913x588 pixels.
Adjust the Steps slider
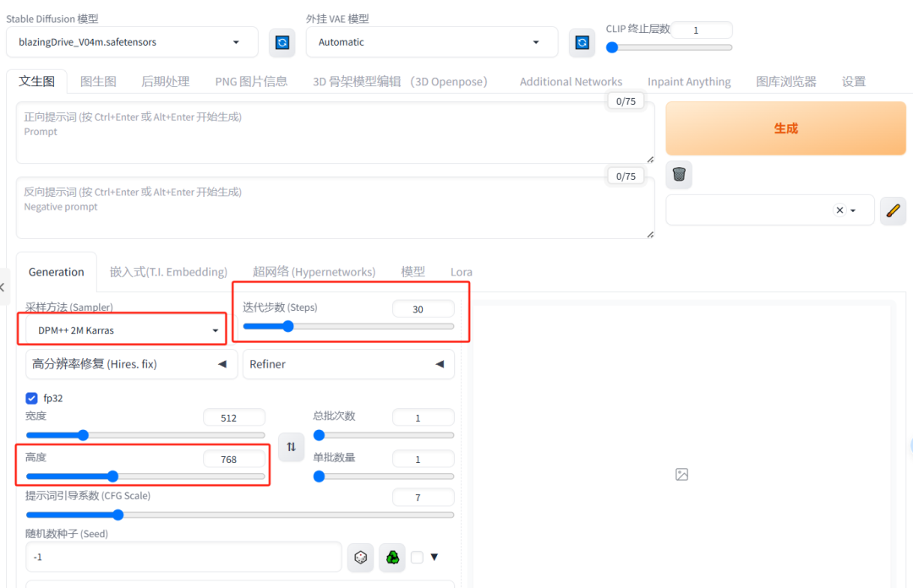pos(348,326)
